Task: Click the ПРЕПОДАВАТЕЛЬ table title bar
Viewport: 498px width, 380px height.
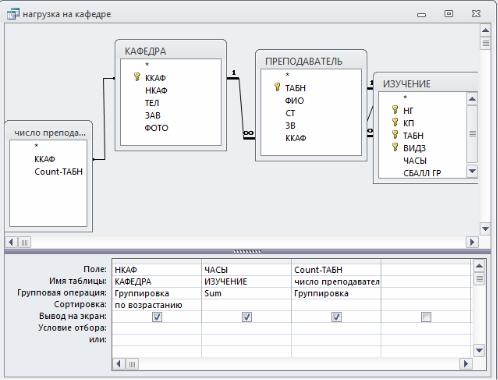Action: coord(311,61)
